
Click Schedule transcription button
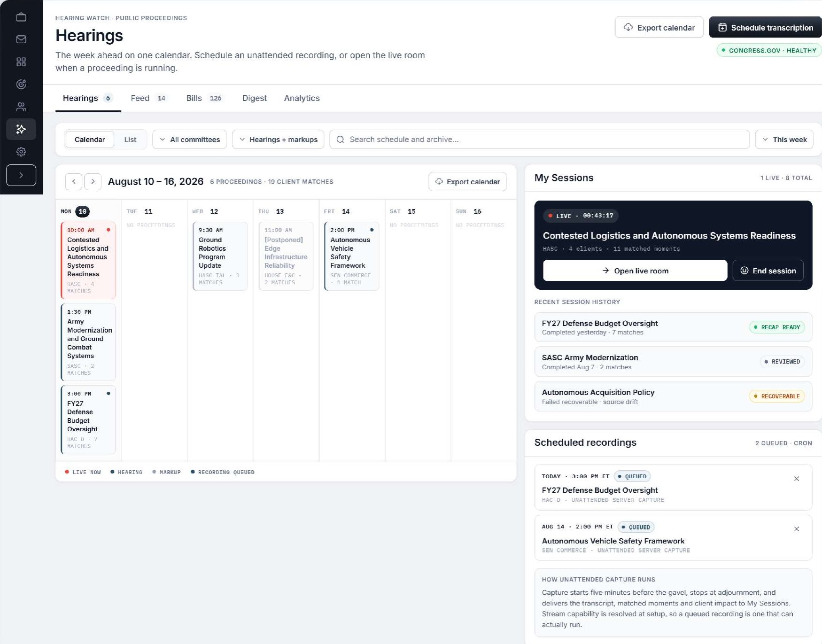click(x=766, y=27)
